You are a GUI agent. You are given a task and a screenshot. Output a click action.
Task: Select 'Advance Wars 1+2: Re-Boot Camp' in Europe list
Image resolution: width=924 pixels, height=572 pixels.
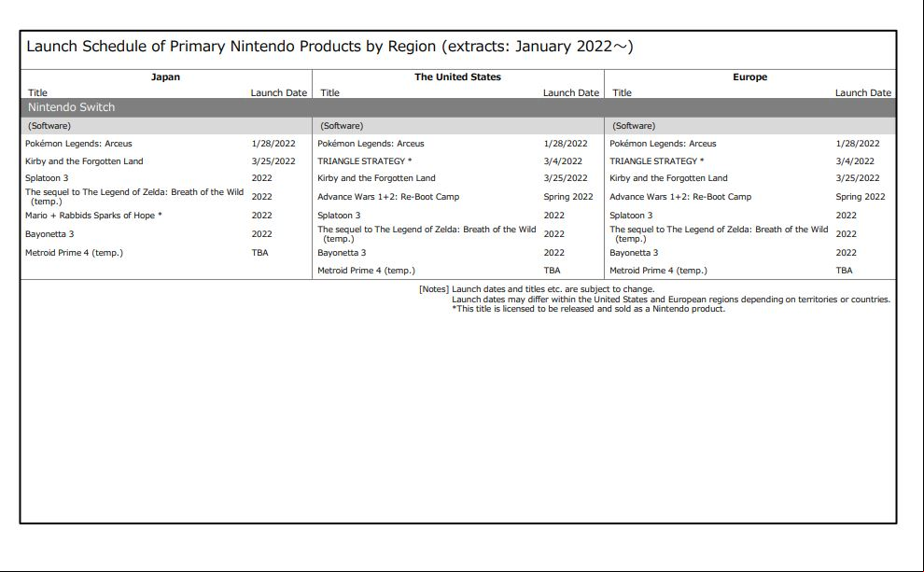(680, 197)
